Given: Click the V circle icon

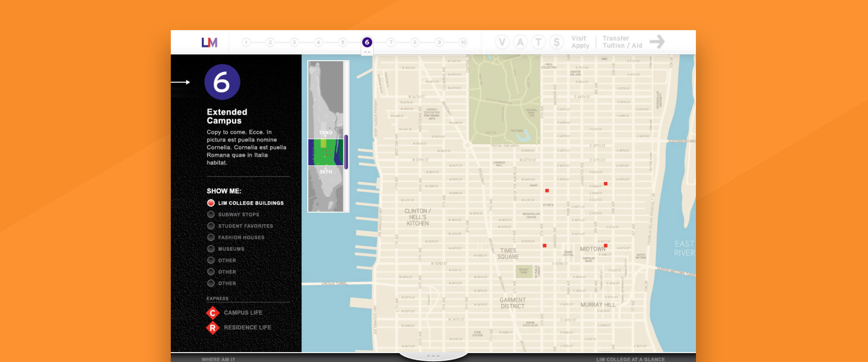Looking at the screenshot, I should (x=502, y=42).
